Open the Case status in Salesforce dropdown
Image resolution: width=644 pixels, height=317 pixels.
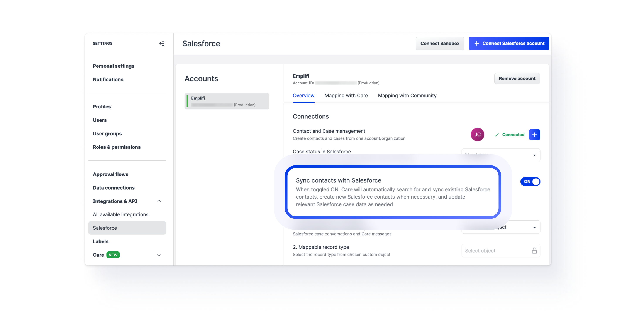click(x=534, y=155)
